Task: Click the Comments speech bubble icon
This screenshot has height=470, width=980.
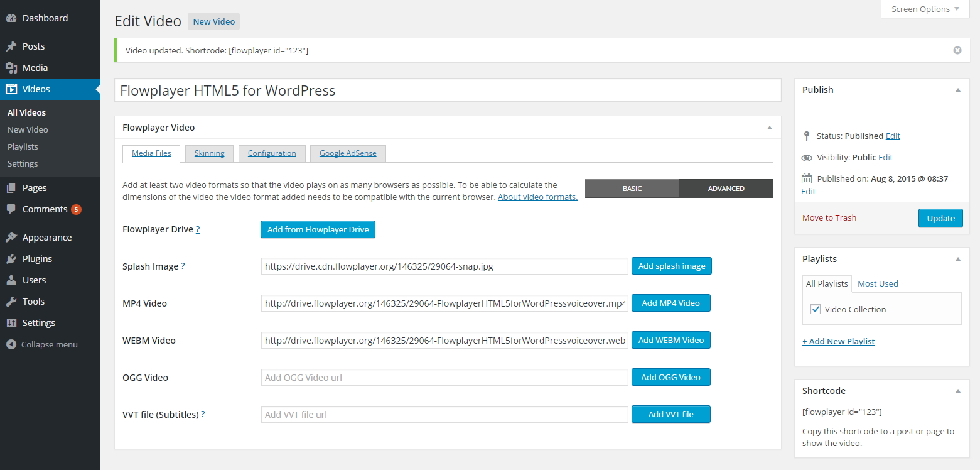Action: click(x=11, y=209)
